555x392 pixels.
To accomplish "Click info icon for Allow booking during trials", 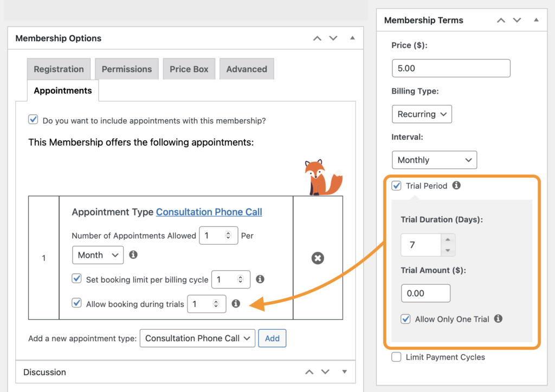I will pyautogui.click(x=236, y=303).
